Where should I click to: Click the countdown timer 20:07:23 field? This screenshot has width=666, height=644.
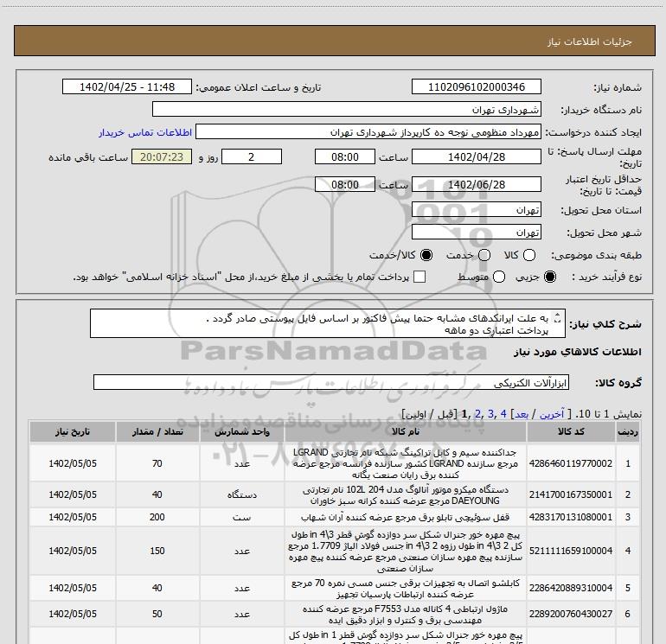162,156
